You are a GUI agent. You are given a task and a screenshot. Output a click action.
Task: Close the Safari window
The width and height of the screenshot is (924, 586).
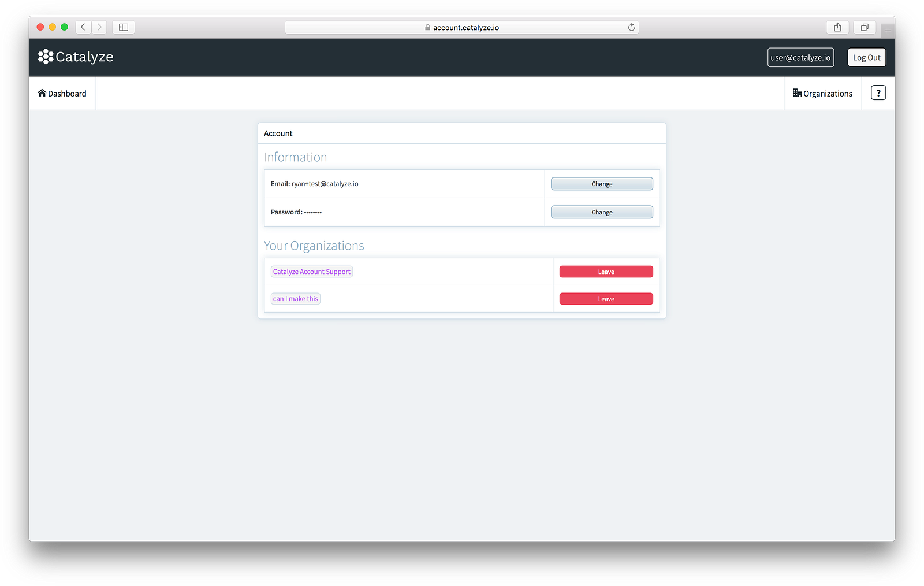click(x=40, y=27)
